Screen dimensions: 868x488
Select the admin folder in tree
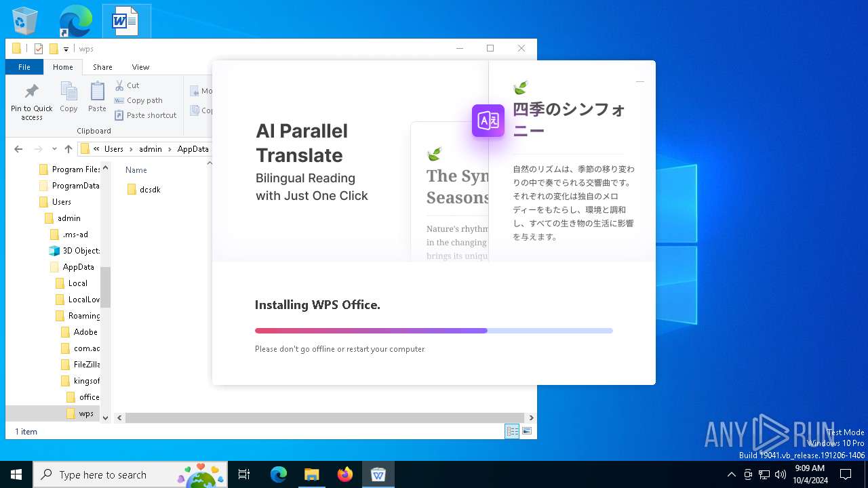[x=63, y=218]
